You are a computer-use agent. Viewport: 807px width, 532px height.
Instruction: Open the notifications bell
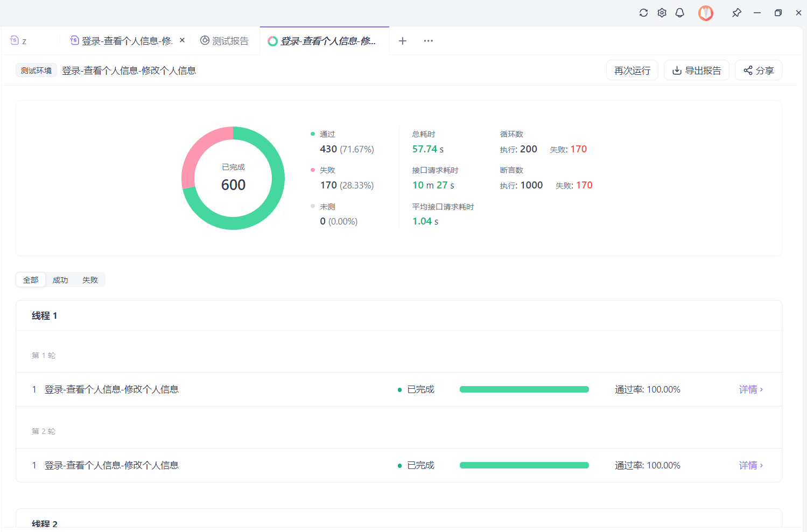tap(679, 13)
